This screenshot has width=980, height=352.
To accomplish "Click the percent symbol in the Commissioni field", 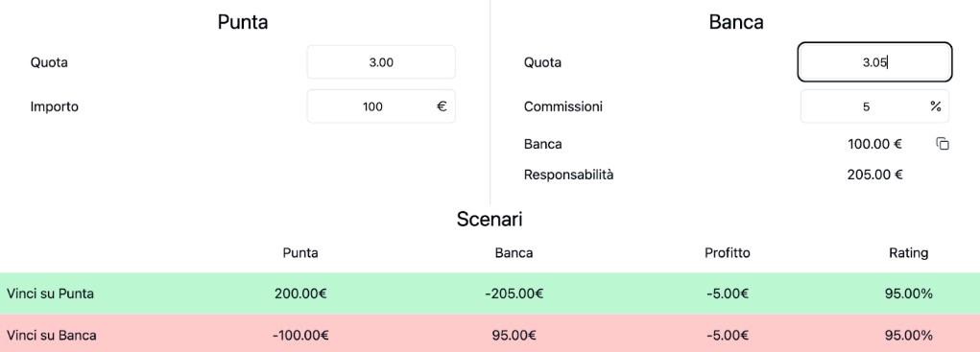I will click(935, 106).
